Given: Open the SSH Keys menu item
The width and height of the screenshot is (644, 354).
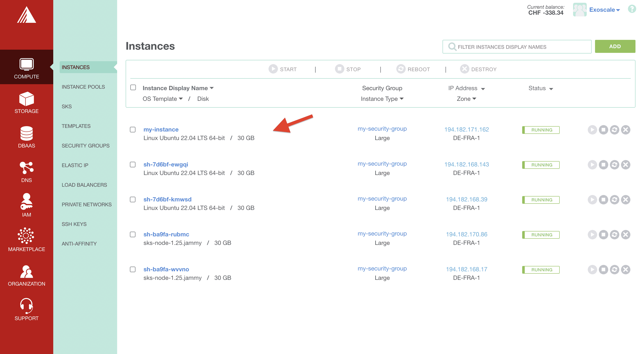Looking at the screenshot, I should [74, 224].
